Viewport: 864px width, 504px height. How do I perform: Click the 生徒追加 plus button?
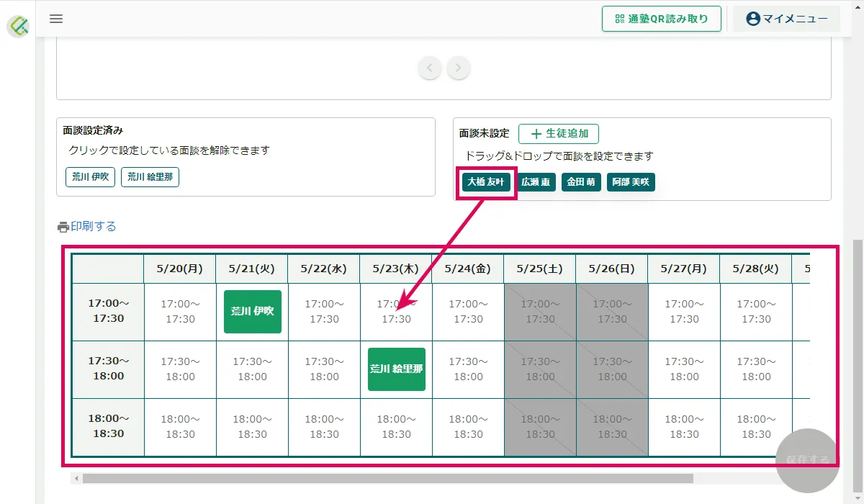pyautogui.click(x=559, y=133)
